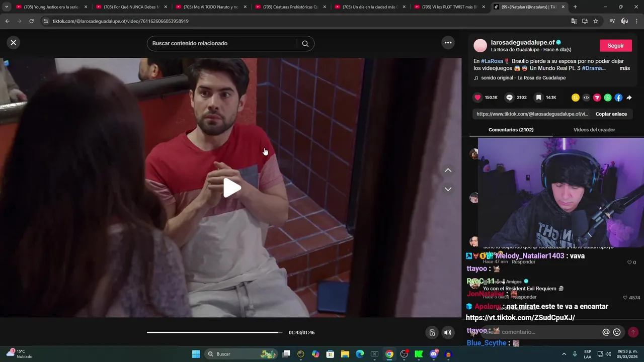Switch to Criaturas Prehistóricas tab
644x362 pixels.
(x=290, y=7)
